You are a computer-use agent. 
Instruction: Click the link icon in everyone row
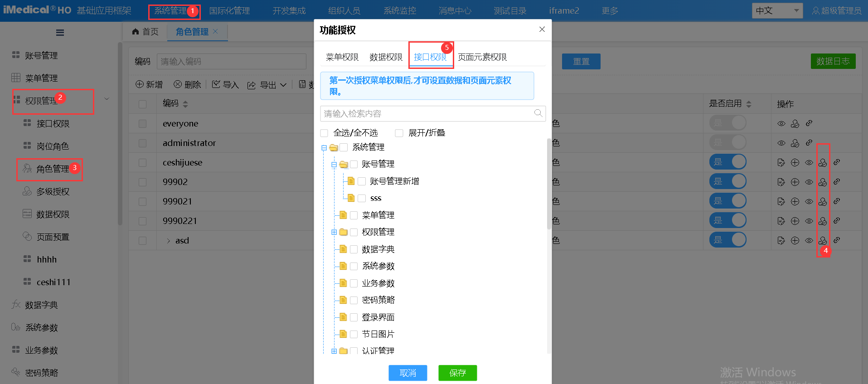(x=809, y=123)
